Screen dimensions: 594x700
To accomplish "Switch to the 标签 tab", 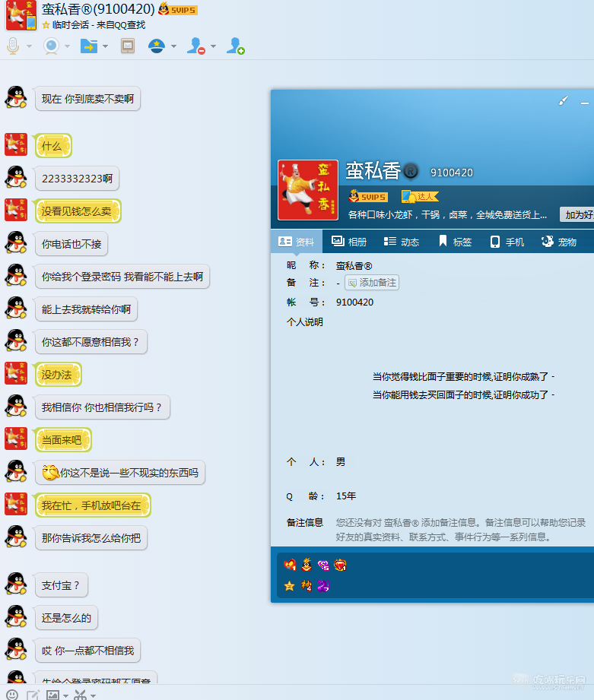I will click(455, 242).
